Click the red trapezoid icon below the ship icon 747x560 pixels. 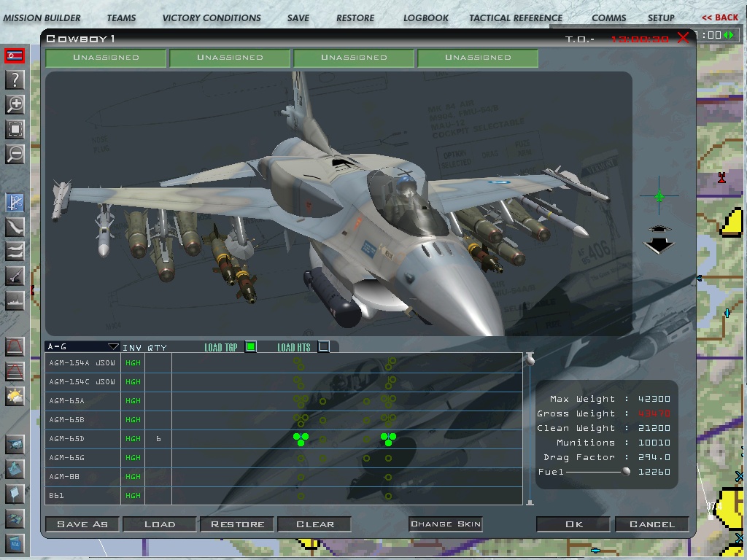(15, 346)
